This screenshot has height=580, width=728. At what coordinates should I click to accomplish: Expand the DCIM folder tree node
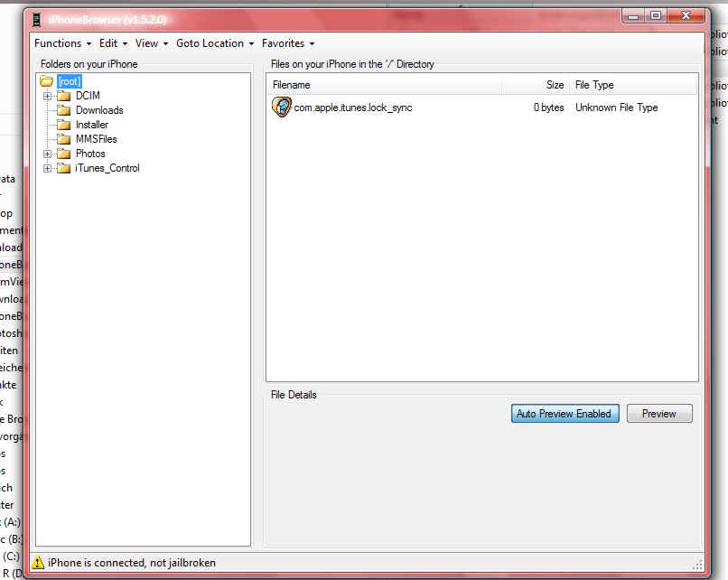tap(47, 96)
